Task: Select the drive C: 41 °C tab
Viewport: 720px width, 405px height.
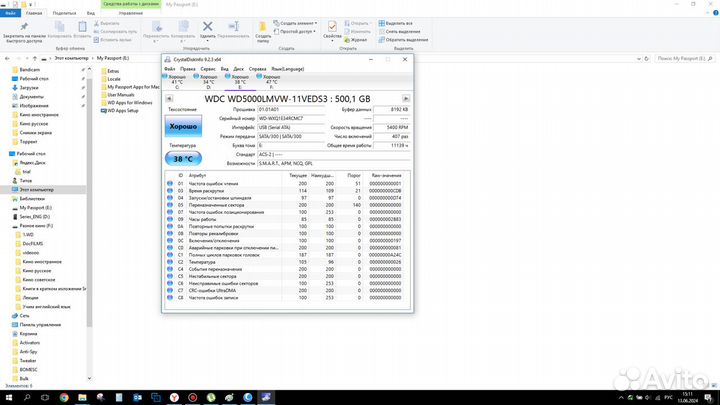Action: [177, 82]
